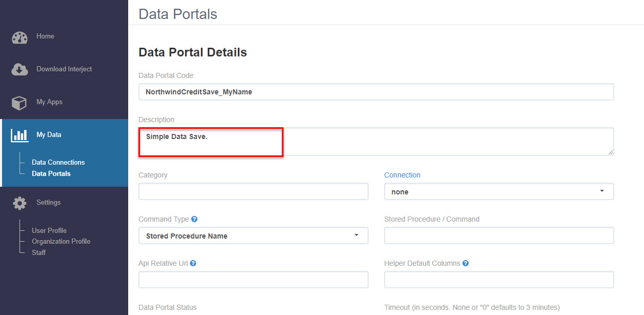
Task: Click the Settings gear icon
Action: coord(19,203)
